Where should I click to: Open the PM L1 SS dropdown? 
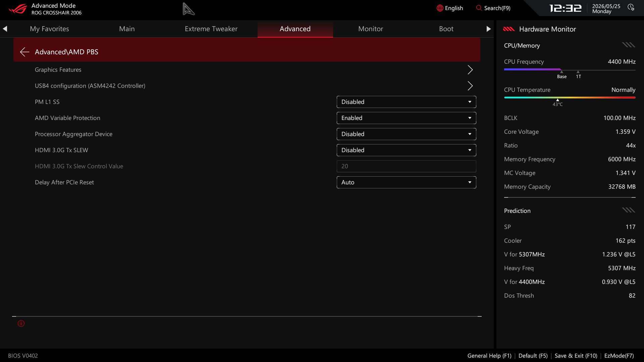pyautogui.click(x=406, y=102)
